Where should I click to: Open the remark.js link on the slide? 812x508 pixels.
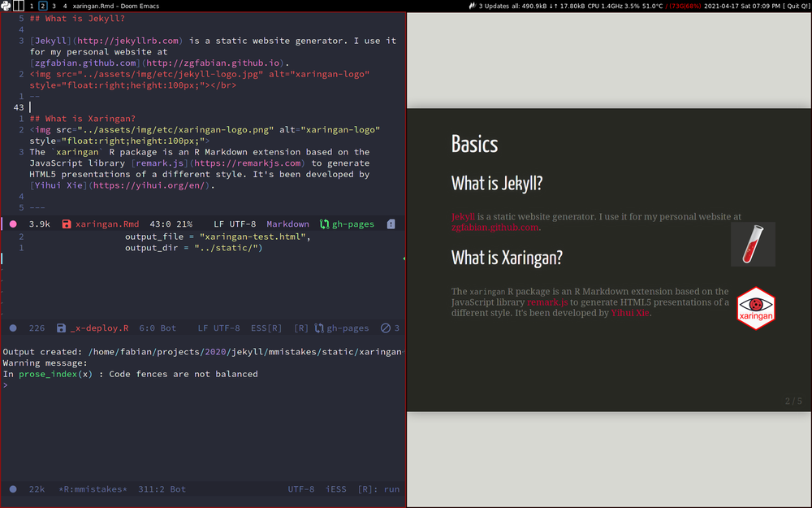pyautogui.click(x=547, y=302)
